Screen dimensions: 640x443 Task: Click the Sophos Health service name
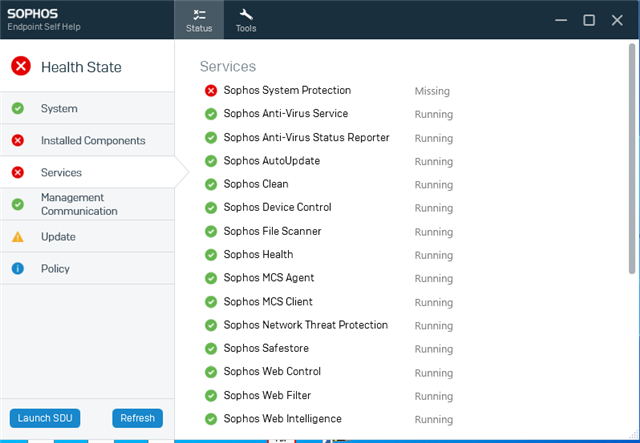tap(258, 254)
